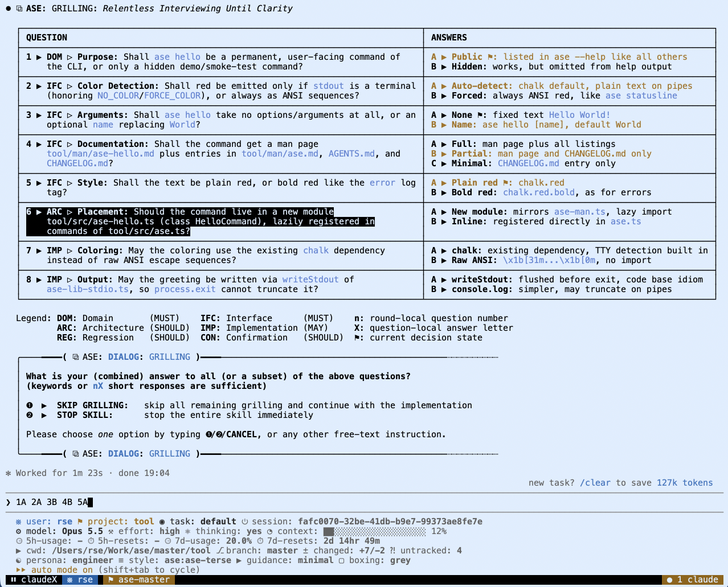Click the double-arrow icon before auto mode on
Screen dimensions: 728x587
21,570
